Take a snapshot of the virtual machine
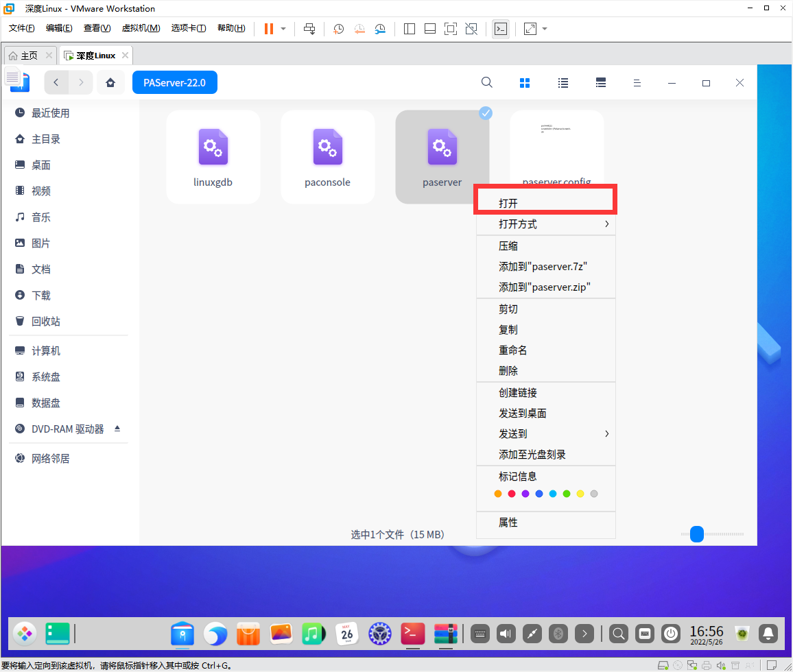793x672 pixels. 338,29
